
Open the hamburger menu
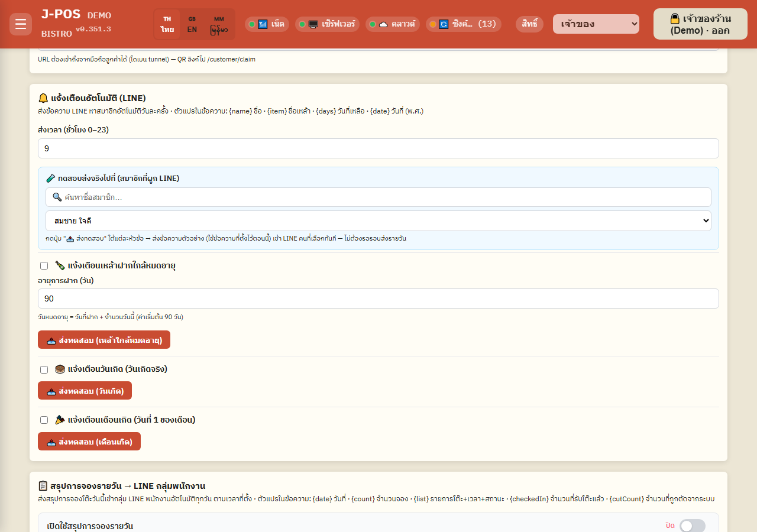(21, 24)
